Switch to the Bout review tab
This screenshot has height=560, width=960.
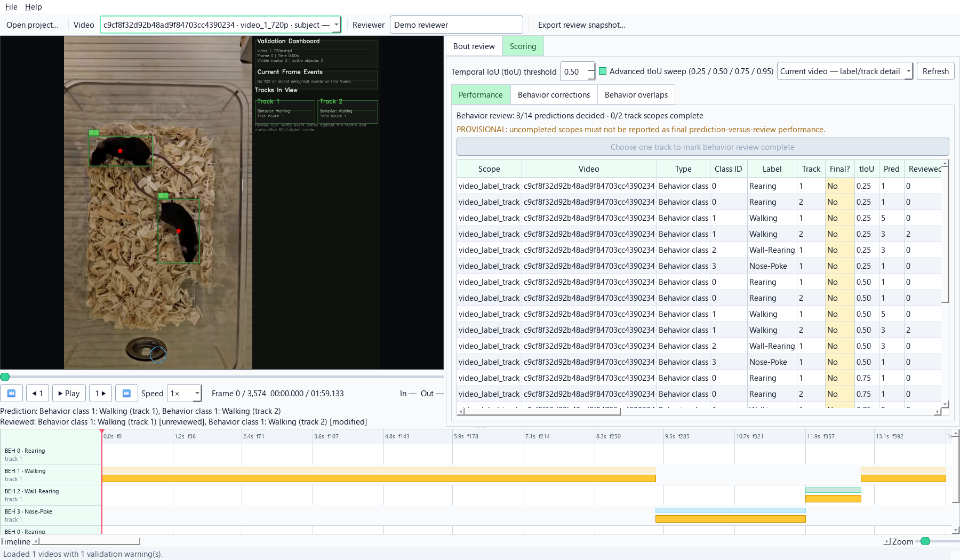pos(474,46)
